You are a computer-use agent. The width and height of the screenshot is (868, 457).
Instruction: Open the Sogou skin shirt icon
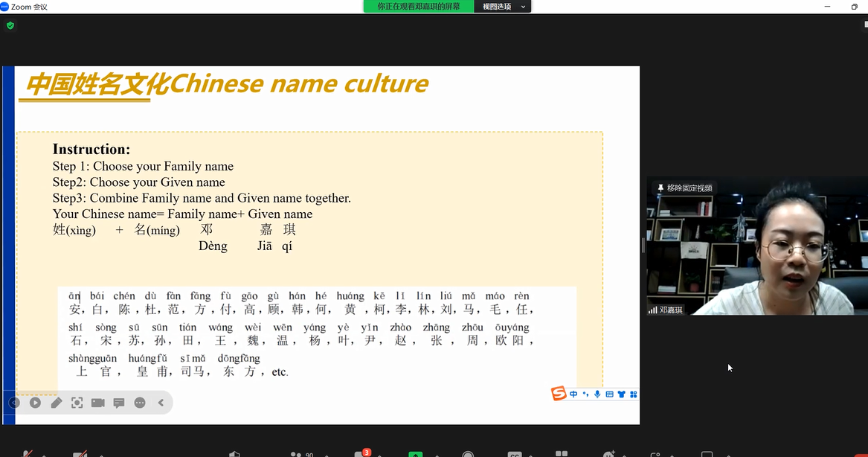621,394
